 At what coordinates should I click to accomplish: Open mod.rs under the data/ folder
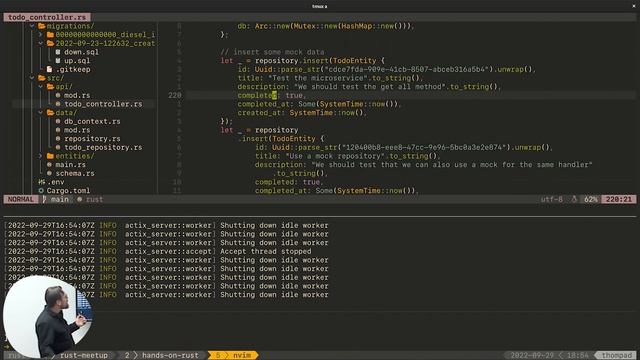click(77, 130)
